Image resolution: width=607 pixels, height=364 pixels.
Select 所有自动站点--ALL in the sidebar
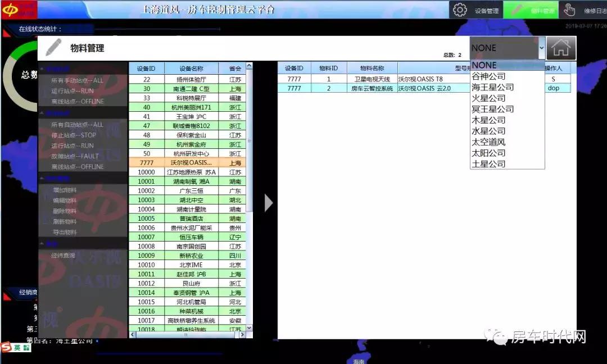coord(77,125)
